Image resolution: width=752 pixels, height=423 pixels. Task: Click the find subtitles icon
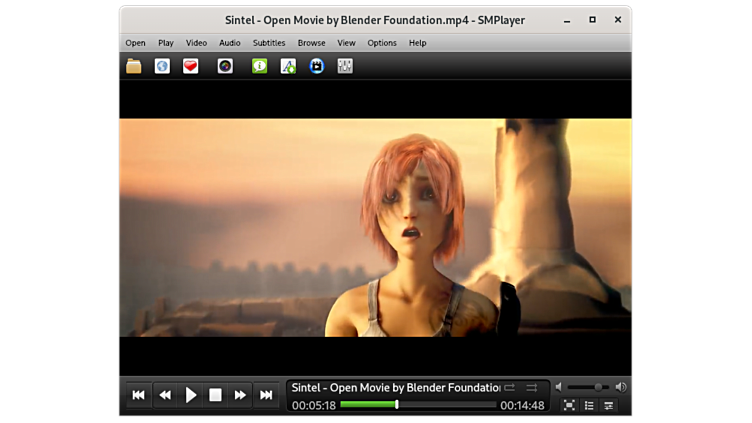288,66
